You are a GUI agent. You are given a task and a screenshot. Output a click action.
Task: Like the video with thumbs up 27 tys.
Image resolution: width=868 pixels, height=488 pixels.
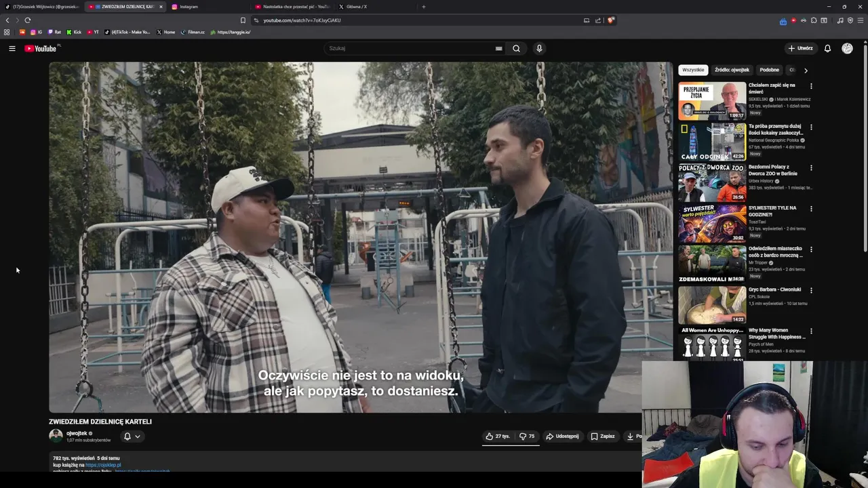[497, 436]
